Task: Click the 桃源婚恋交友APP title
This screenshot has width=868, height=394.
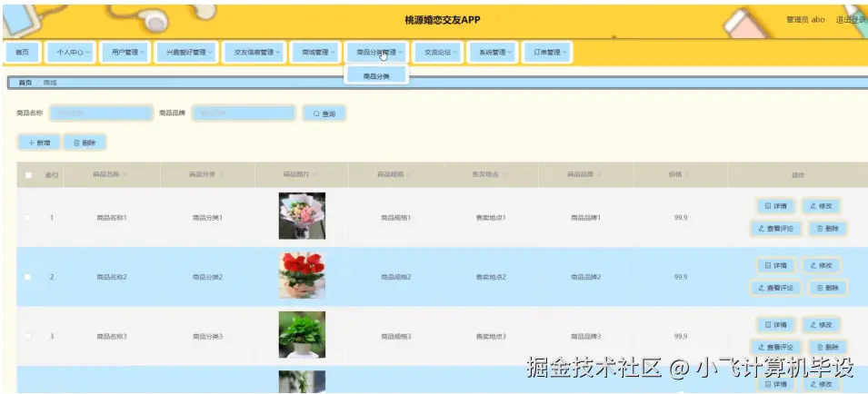Action: (x=443, y=20)
